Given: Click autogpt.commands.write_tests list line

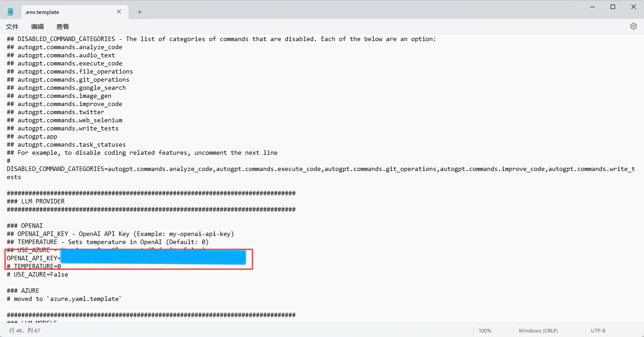Looking at the screenshot, I should coord(63,128).
